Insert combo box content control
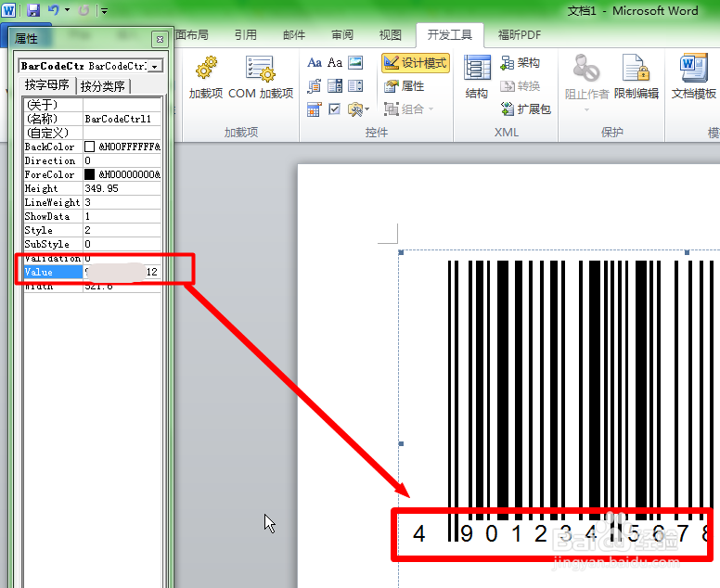This screenshot has width=720, height=588. [335, 86]
